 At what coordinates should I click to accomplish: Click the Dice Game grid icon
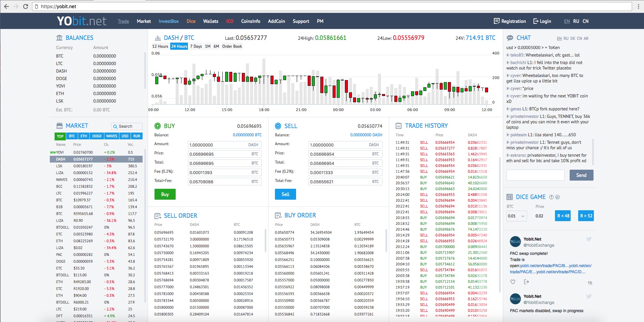(x=510, y=197)
